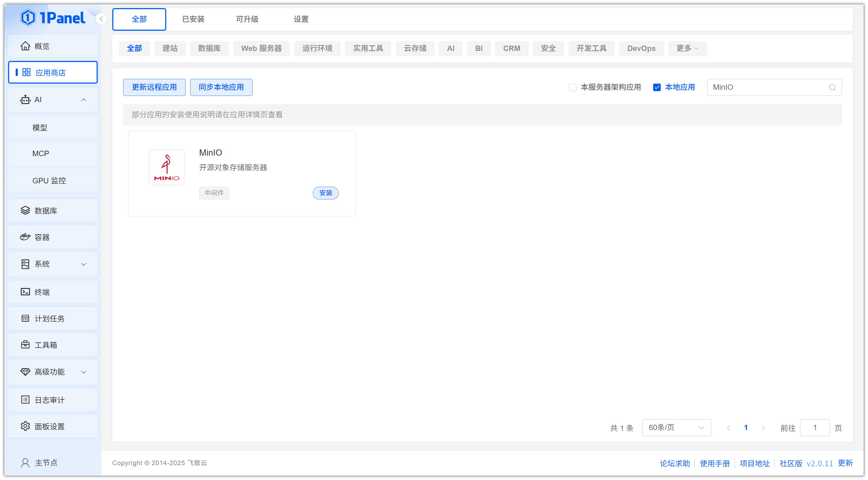868x480 pixels.
Task: Enable 本服务器架构应用 checkbox
Action: pyautogui.click(x=572, y=88)
